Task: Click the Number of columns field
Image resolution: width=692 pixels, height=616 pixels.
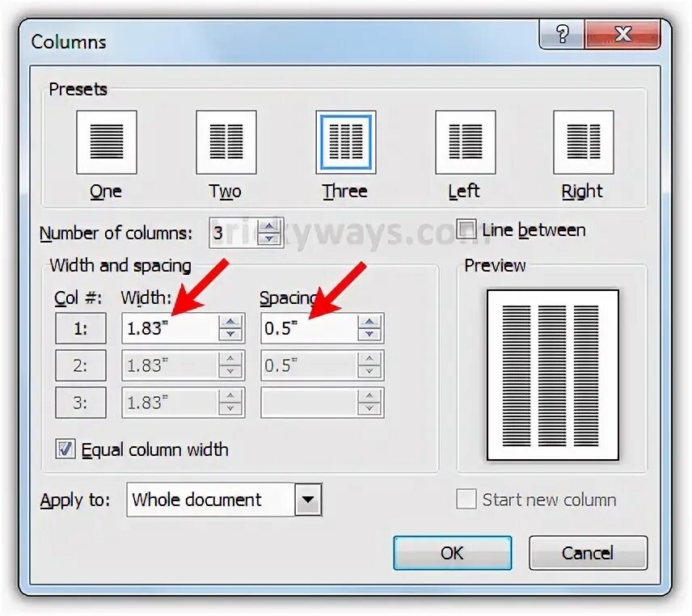Action: click(234, 233)
